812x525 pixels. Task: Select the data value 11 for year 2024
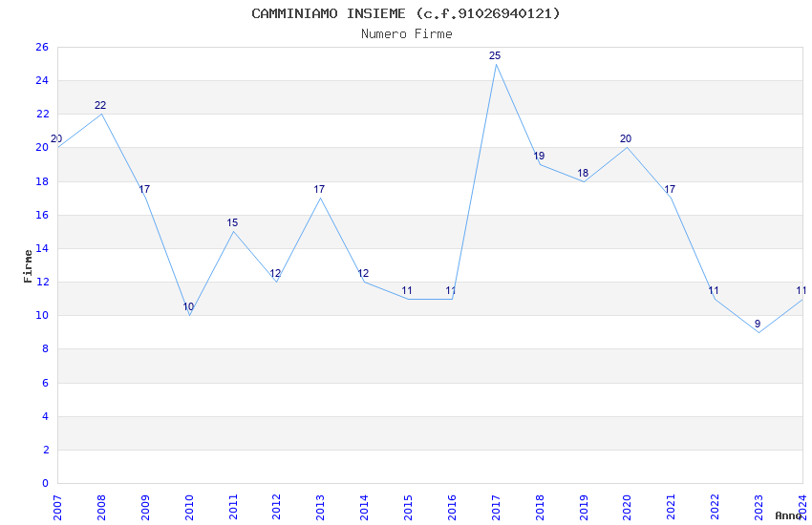801,291
